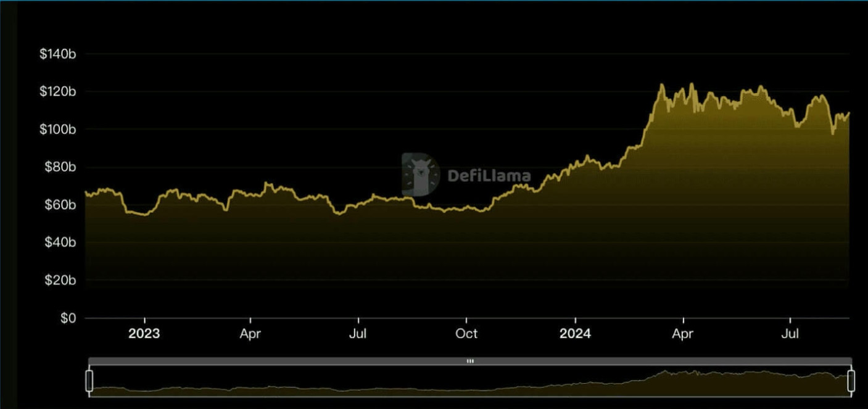Click the Apr label right after 2023
The height and width of the screenshot is (409, 868).
pos(250,334)
